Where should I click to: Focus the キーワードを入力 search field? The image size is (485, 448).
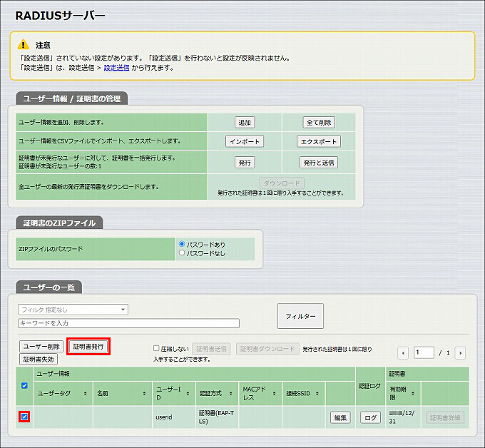click(128, 323)
